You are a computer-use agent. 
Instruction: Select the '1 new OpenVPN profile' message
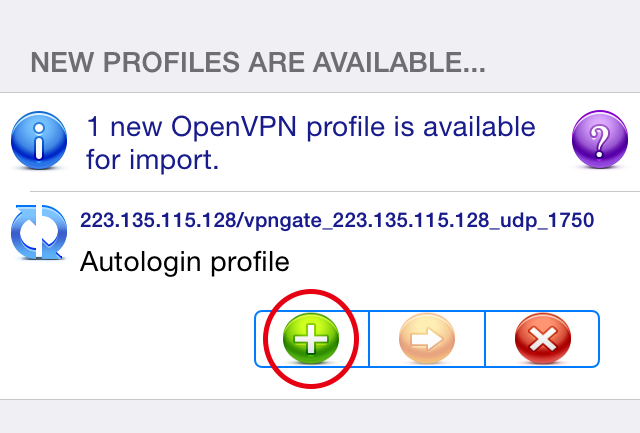point(311,142)
